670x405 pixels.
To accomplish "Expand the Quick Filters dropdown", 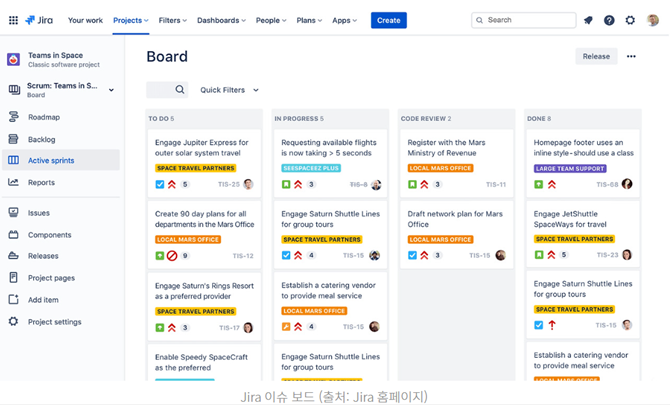I will coord(229,90).
